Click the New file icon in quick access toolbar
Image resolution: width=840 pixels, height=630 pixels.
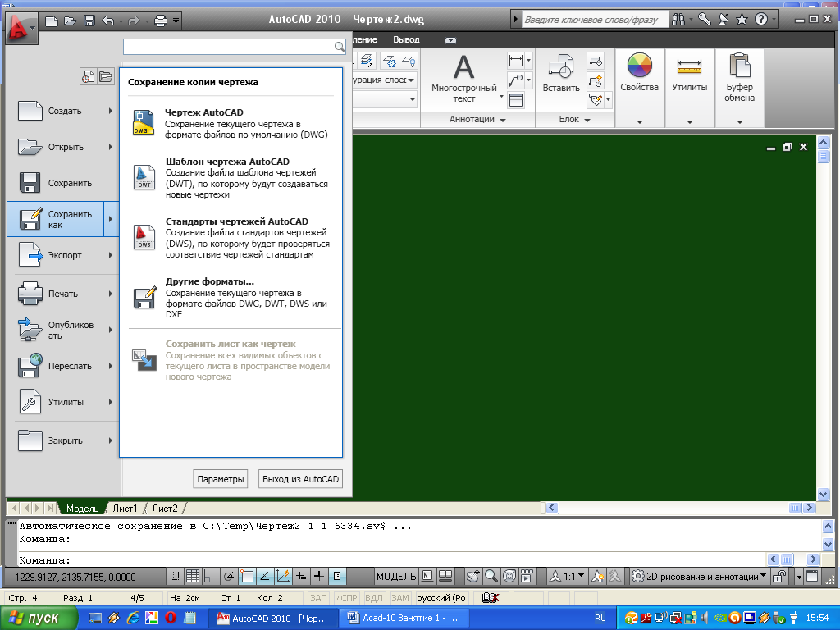[x=52, y=21]
